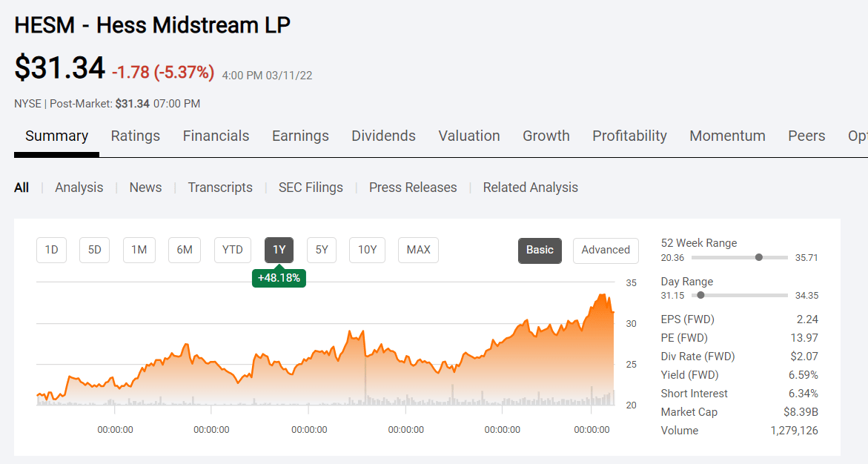This screenshot has height=464, width=868.
Task: Switch to the Momentum tab
Action: 727,136
